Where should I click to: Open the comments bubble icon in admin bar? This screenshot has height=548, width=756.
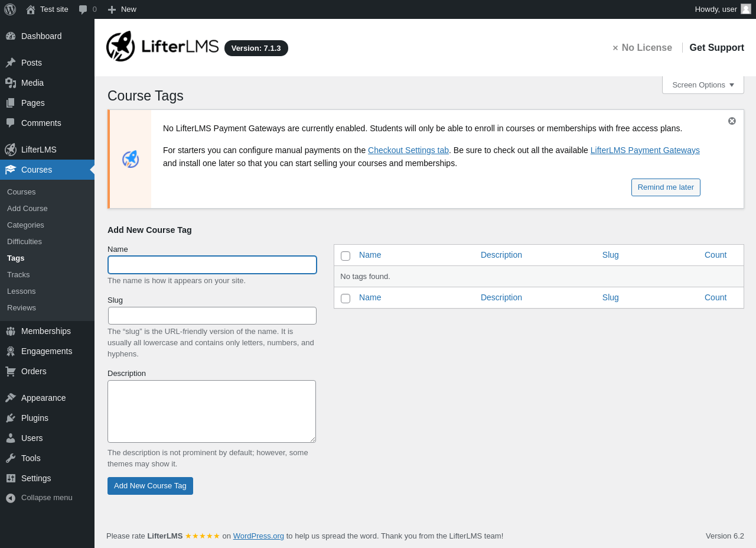(x=83, y=9)
